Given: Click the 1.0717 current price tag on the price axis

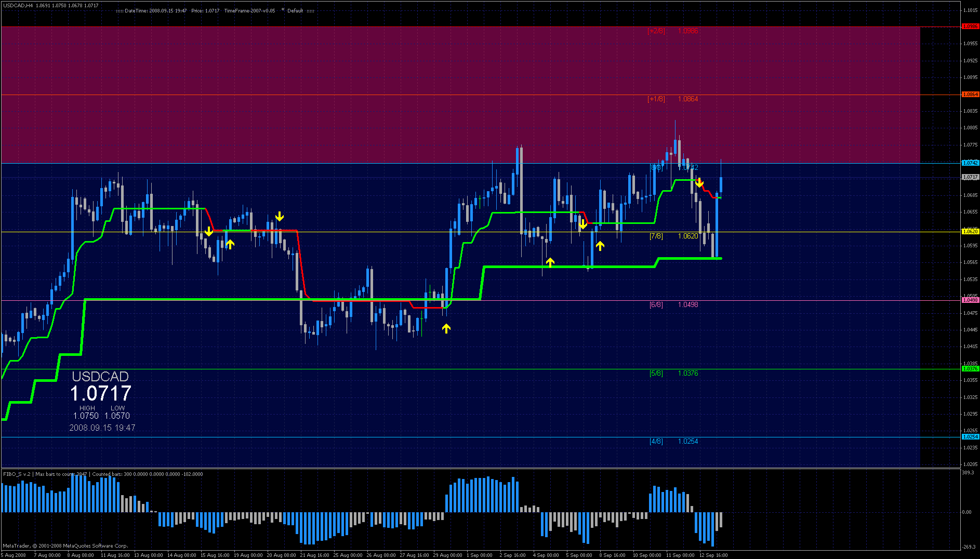Looking at the screenshot, I should click(970, 177).
